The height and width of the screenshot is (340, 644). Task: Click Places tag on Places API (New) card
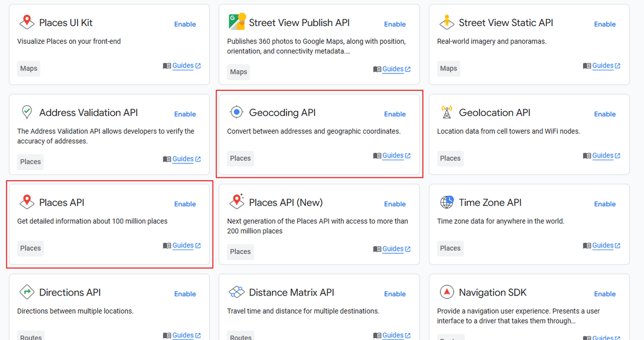click(240, 252)
